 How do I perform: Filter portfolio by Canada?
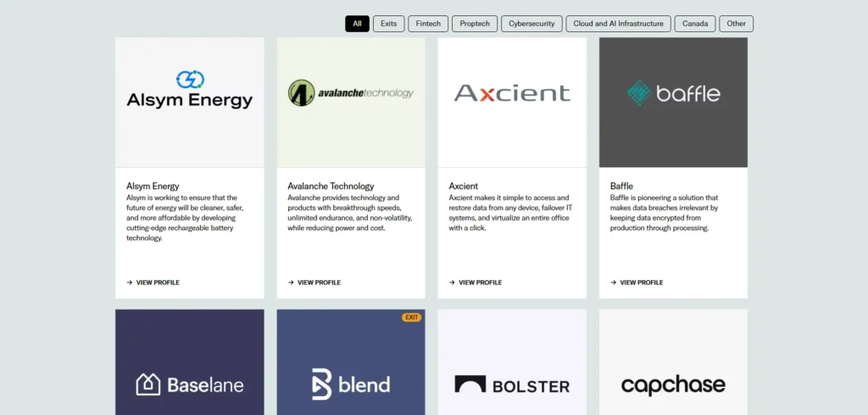695,24
